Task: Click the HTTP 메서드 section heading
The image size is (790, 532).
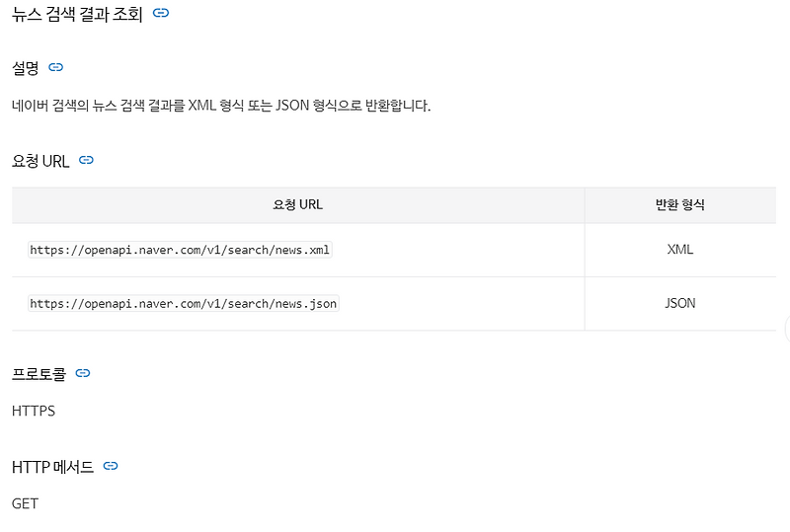Action: coord(53,467)
